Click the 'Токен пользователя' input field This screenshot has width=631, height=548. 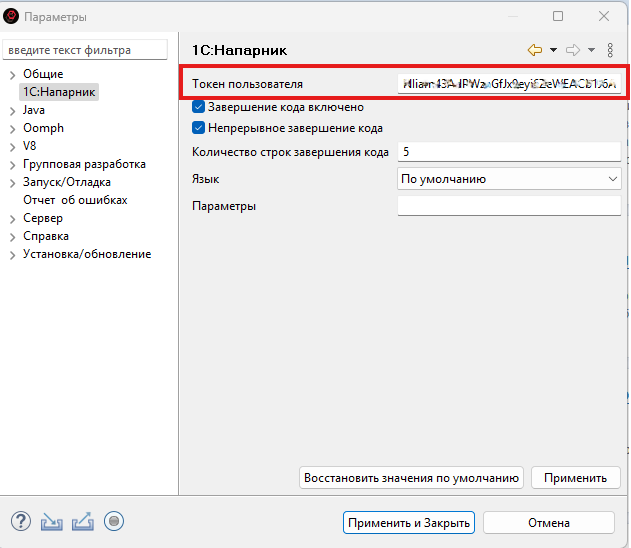pyautogui.click(x=509, y=84)
